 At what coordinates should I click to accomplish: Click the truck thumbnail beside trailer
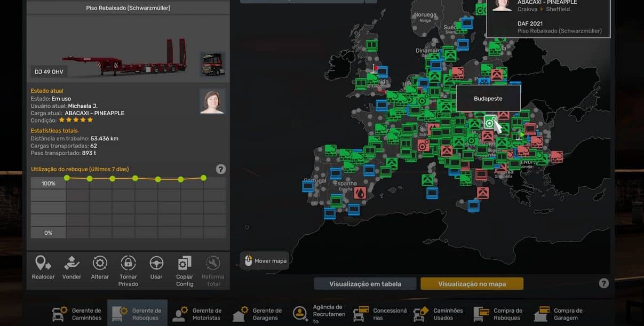click(x=212, y=64)
